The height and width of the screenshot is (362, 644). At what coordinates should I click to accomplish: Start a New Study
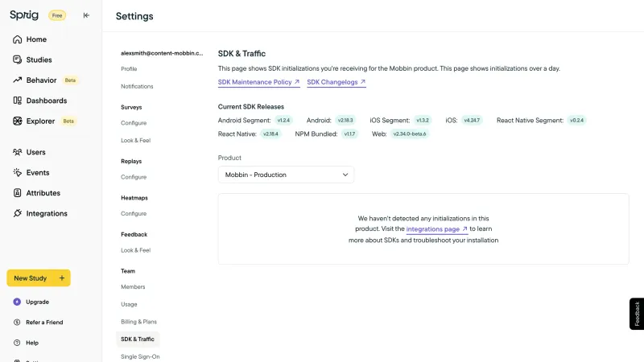[x=39, y=278]
